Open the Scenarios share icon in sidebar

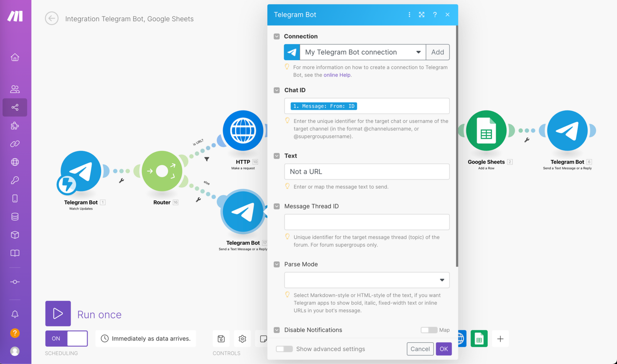tap(15, 107)
